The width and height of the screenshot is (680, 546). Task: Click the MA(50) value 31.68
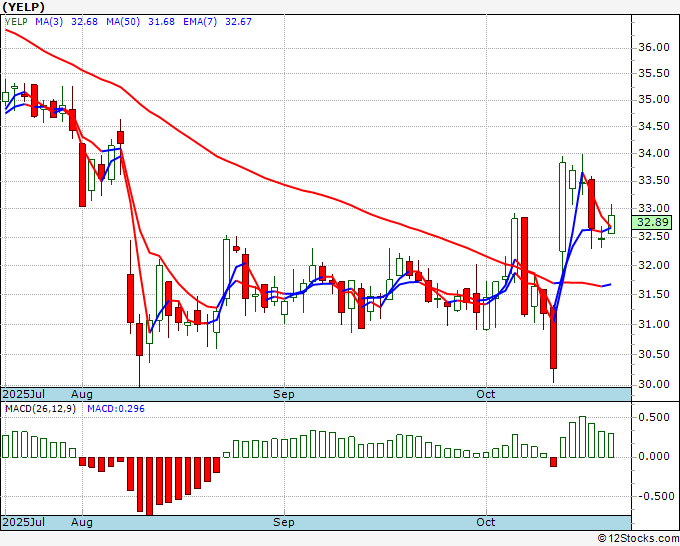161,22
